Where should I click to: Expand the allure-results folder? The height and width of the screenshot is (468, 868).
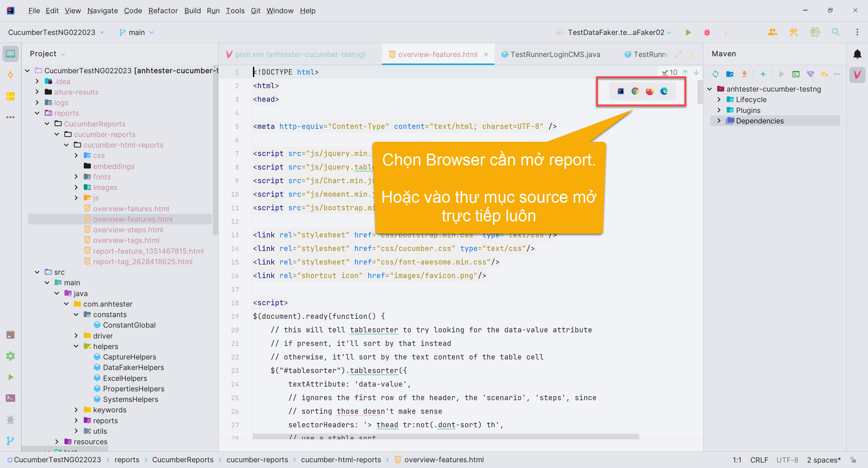pos(37,92)
